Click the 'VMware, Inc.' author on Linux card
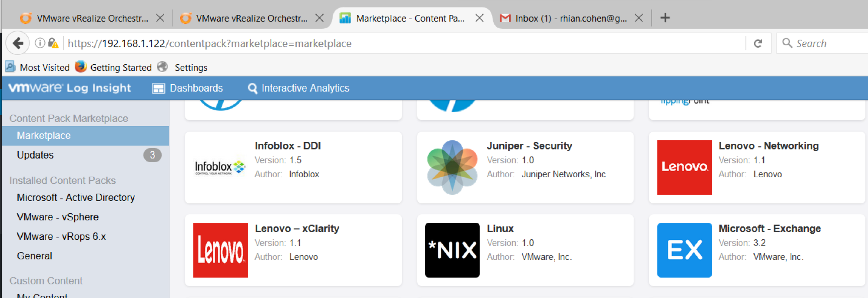The height and width of the screenshot is (298, 868). click(x=547, y=257)
